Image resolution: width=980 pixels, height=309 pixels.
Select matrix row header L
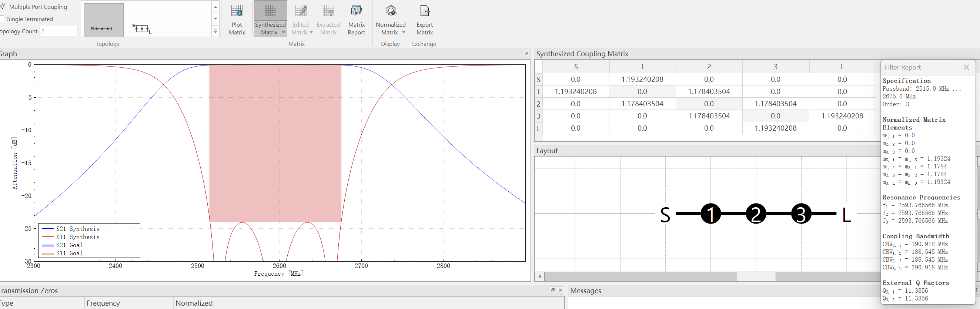pos(539,128)
